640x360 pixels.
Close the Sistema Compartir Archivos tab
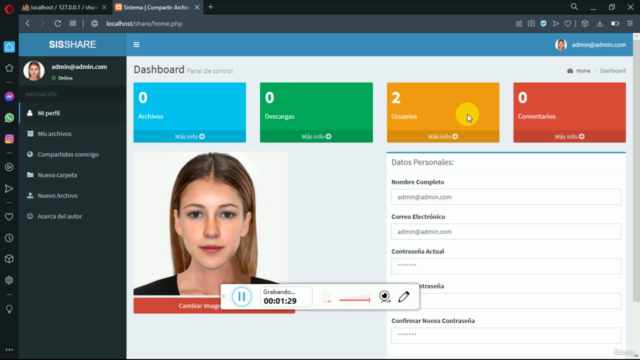[197, 7]
